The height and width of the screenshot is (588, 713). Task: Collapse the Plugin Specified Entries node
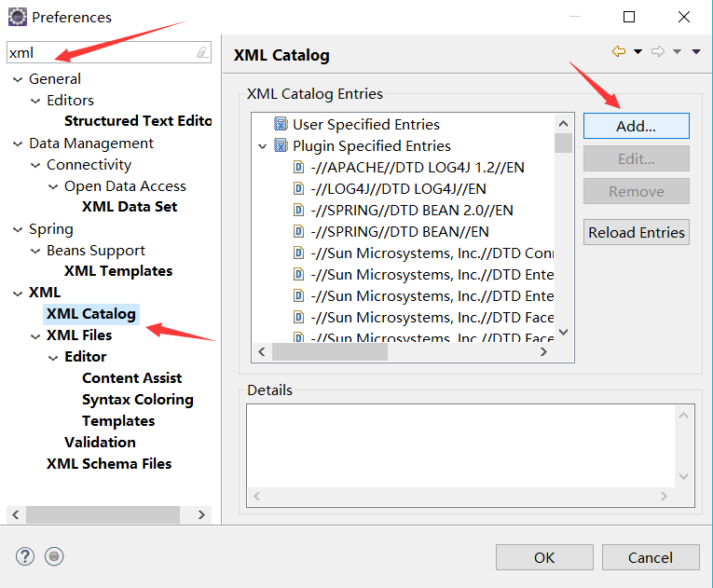pyautogui.click(x=263, y=146)
